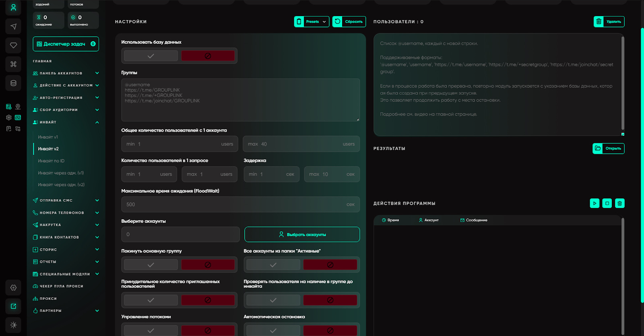Open the user profile icon in left rail
Screen dimensions: 644x336
13,8
